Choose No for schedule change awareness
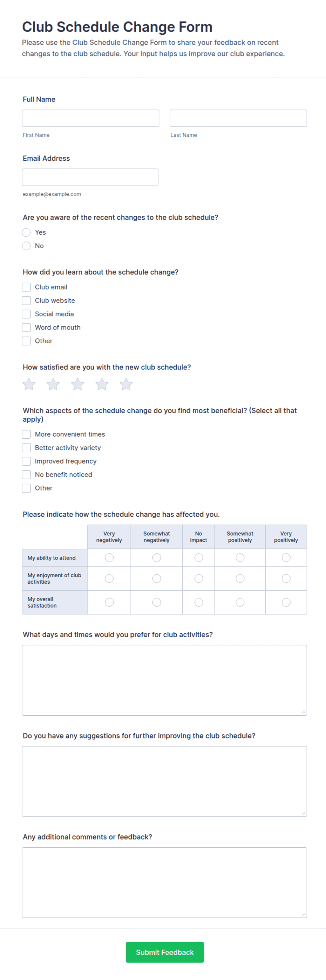326x980 pixels. click(26, 246)
